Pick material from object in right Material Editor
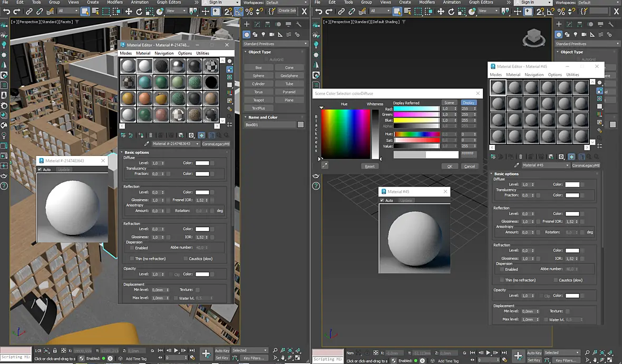The height and width of the screenshot is (364, 622). [517, 165]
